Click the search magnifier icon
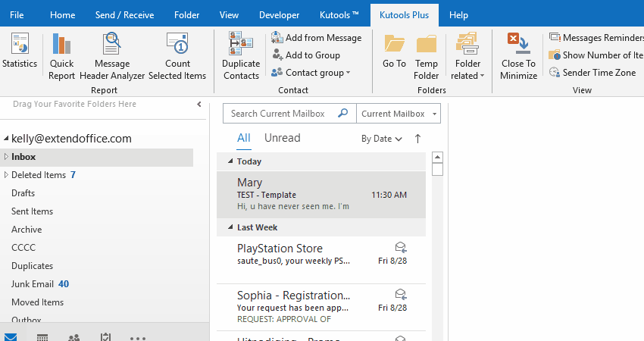This screenshot has width=644, height=341. tap(342, 113)
